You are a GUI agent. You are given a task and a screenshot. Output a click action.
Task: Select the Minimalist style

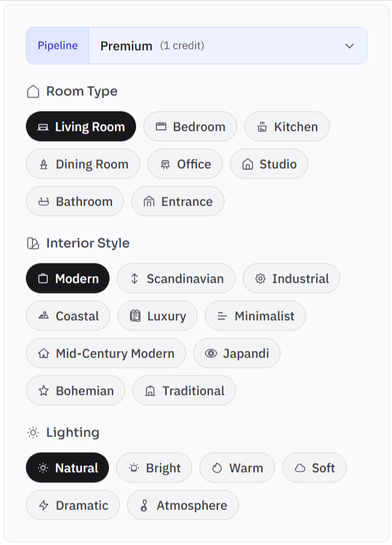pos(255,316)
